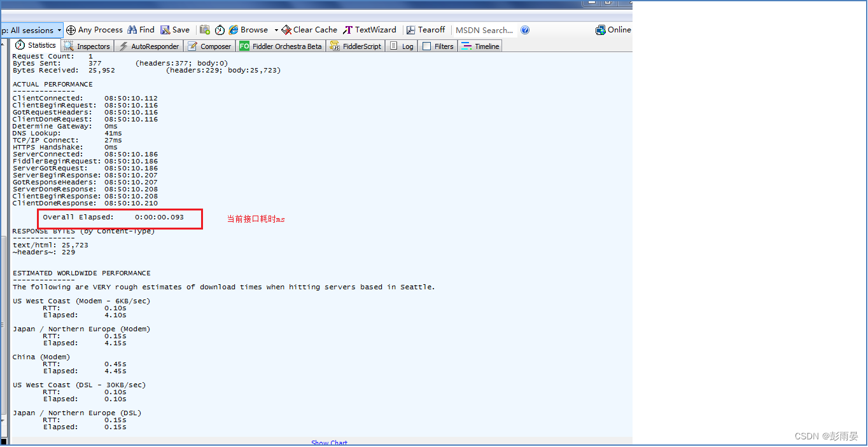
Task: Click the 'DNS Lookup:' row
Action: 67,133
